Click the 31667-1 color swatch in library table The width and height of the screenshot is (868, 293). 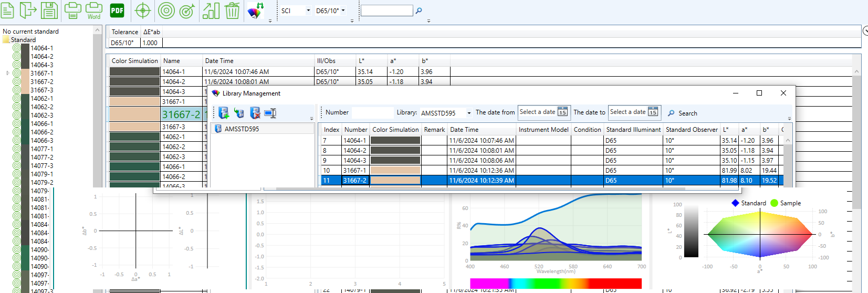395,171
